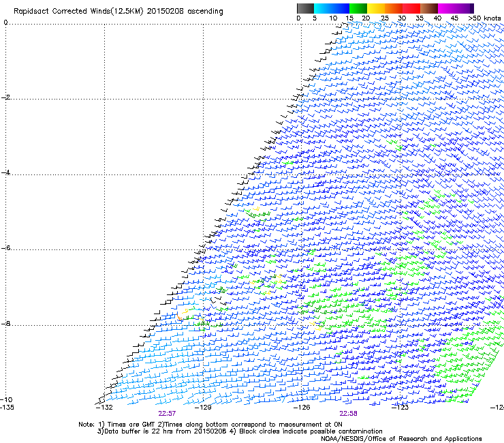
Task: Click the -132 longitude axis label
Action: click(x=104, y=408)
